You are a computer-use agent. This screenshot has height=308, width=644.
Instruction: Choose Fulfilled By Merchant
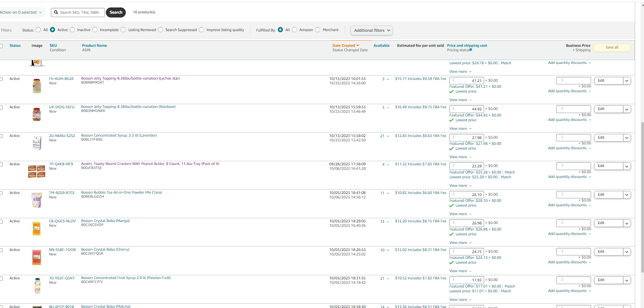(x=318, y=30)
